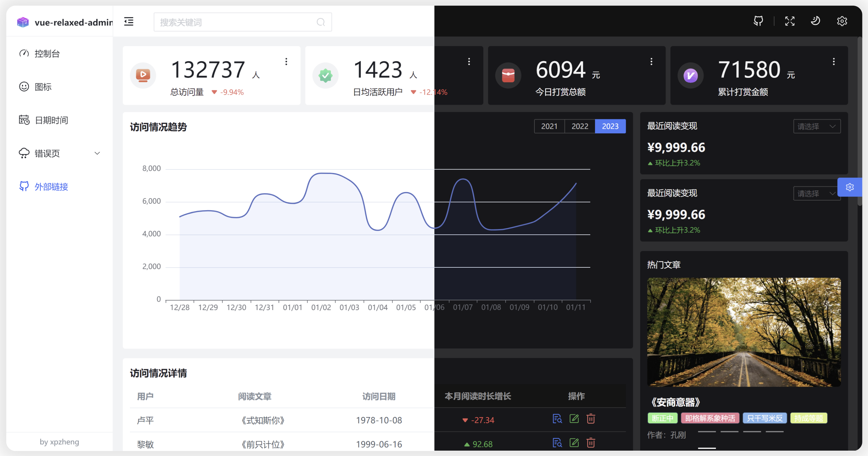Image resolution: width=868 pixels, height=456 pixels.
Task: Click view-details icon in 卢平 row
Action: [557, 419]
